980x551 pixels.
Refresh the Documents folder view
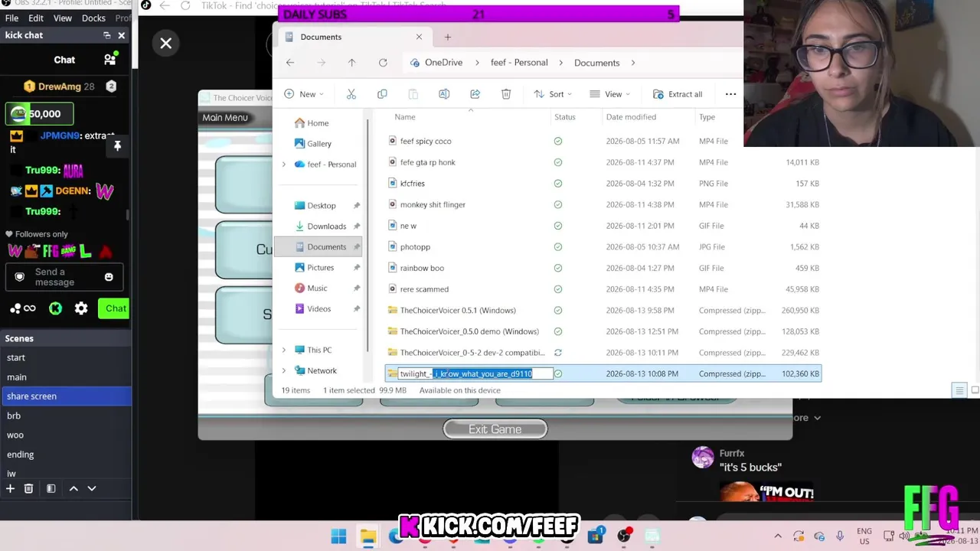383,63
